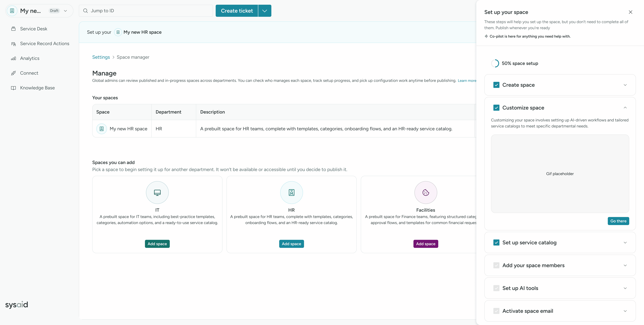The width and height of the screenshot is (644, 325).
Task: Open the Create ticket dropdown arrow
Action: [x=264, y=11]
